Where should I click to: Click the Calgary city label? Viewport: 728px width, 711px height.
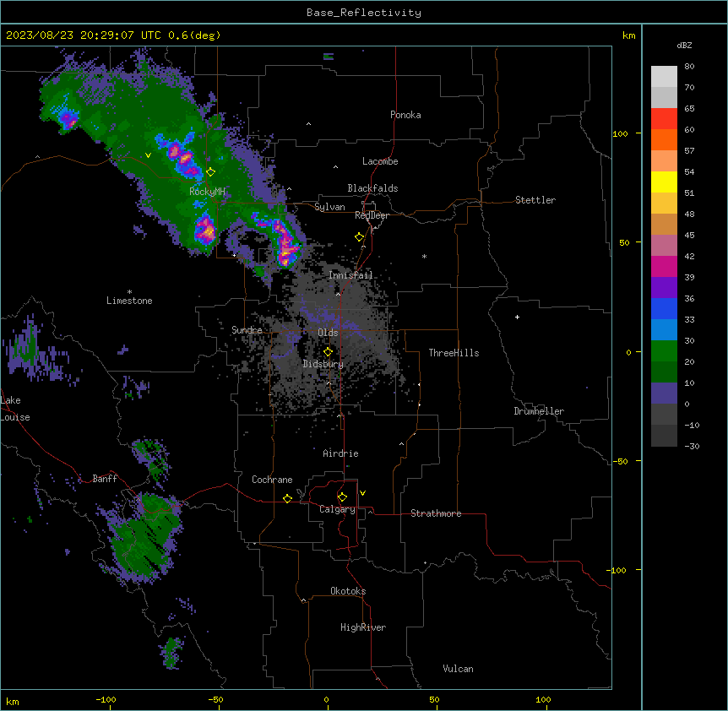[337, 509]
